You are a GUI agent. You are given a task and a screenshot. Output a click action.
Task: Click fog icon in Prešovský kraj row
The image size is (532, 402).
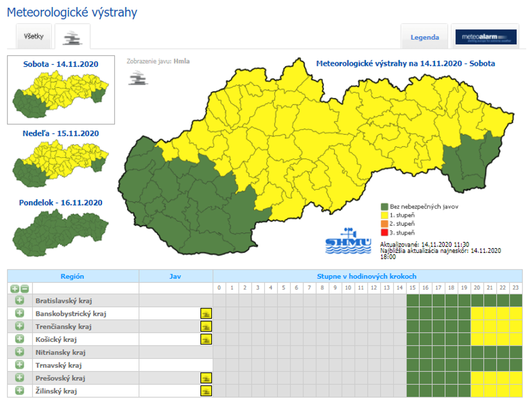(206, 378)
